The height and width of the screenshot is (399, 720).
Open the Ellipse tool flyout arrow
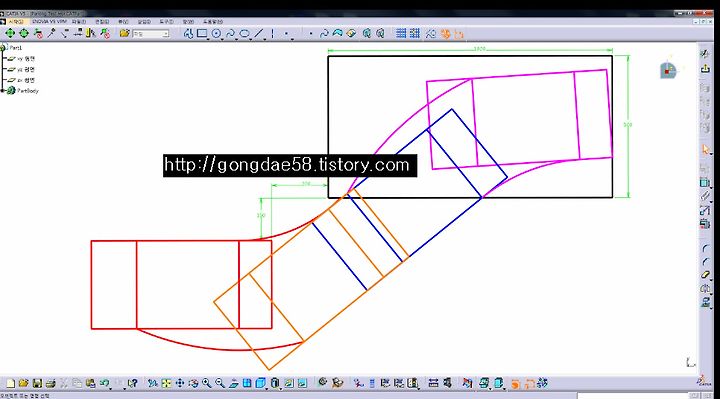click(x=251, y=39)
